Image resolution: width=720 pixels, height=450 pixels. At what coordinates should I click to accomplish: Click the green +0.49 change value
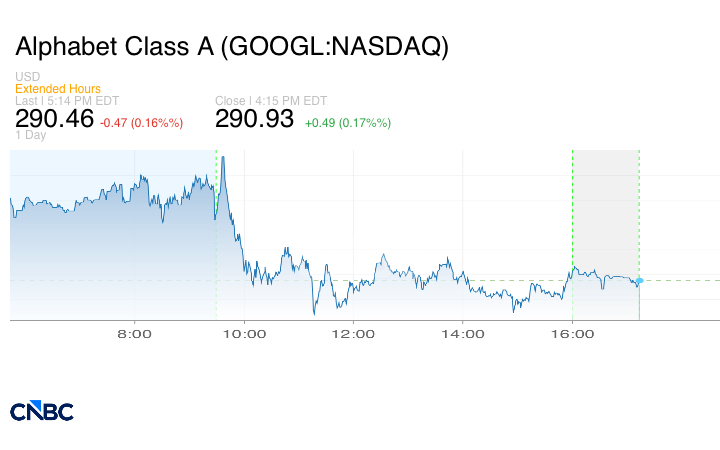coord(348,123)
